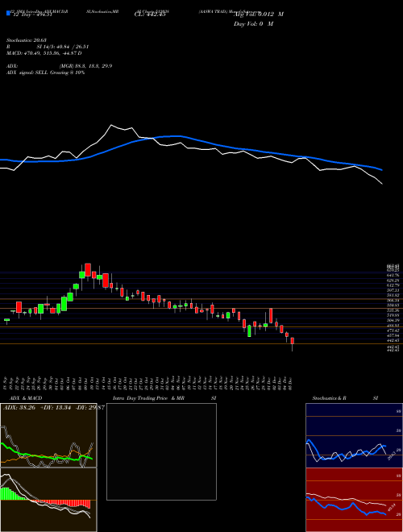This screenshot has height=532, width=403.
Task: Select the '12 Day = 494.51' label
Action: [x=31, y=15]
